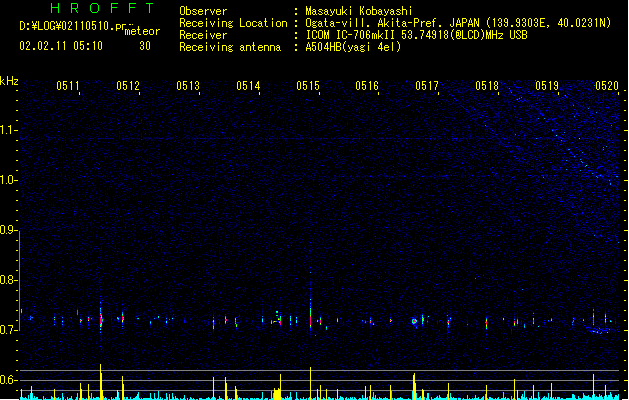
Task: Select the log file path D:¥LOG¥02110510
Action: [x=67, y=26]
